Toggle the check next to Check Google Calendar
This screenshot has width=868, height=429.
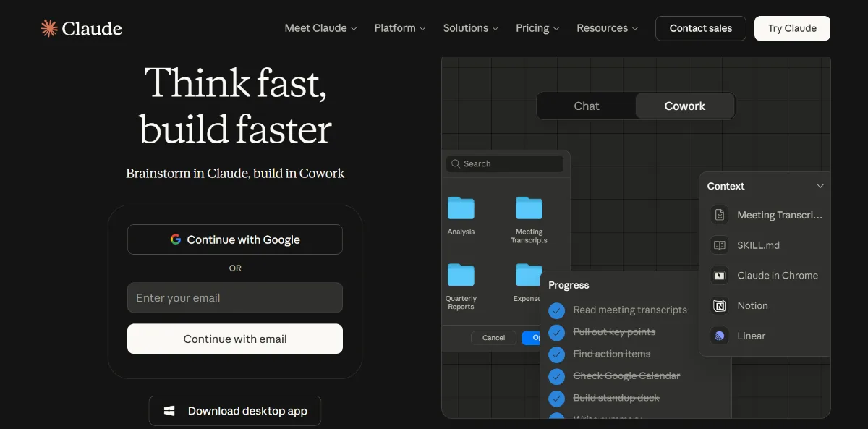point(556,376)
